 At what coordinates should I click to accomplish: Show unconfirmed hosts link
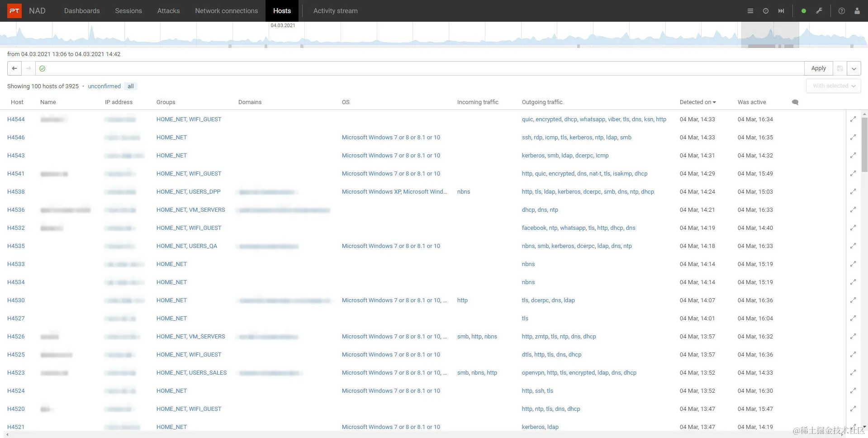coord(104,86)
